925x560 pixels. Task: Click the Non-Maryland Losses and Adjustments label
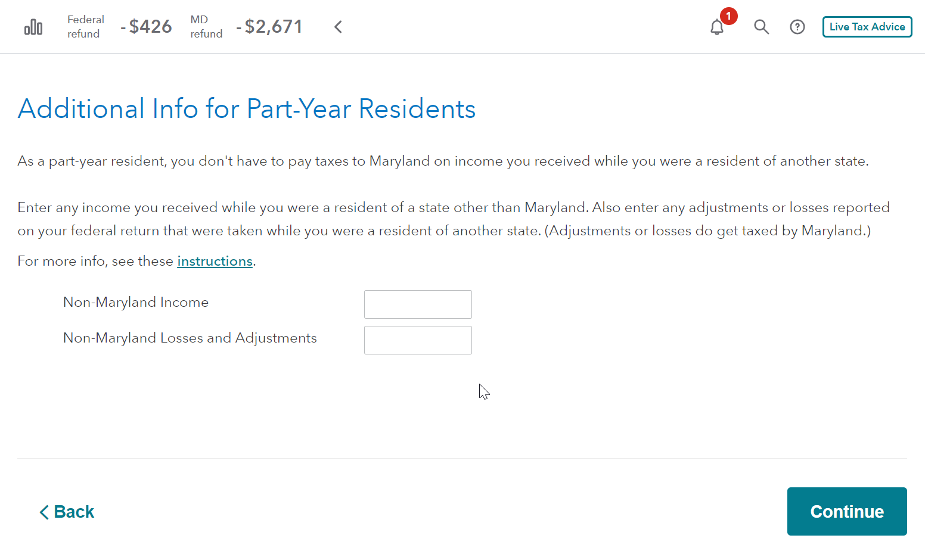point(190,338)
